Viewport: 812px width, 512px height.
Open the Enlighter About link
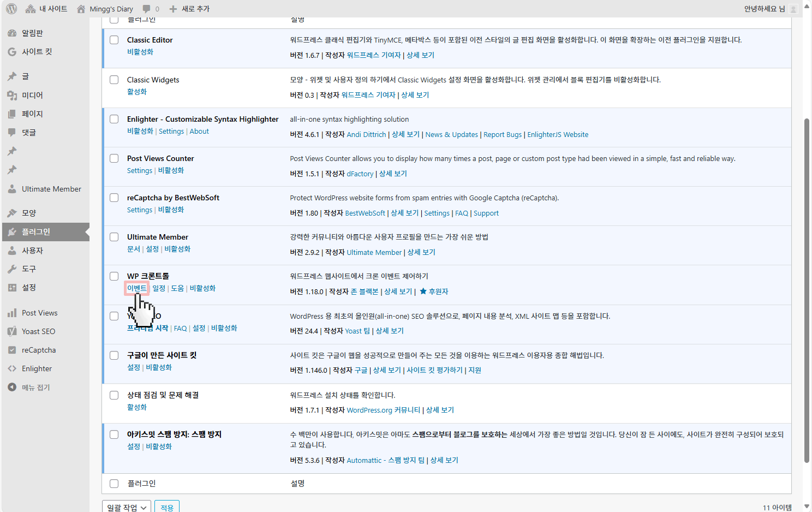199,131
